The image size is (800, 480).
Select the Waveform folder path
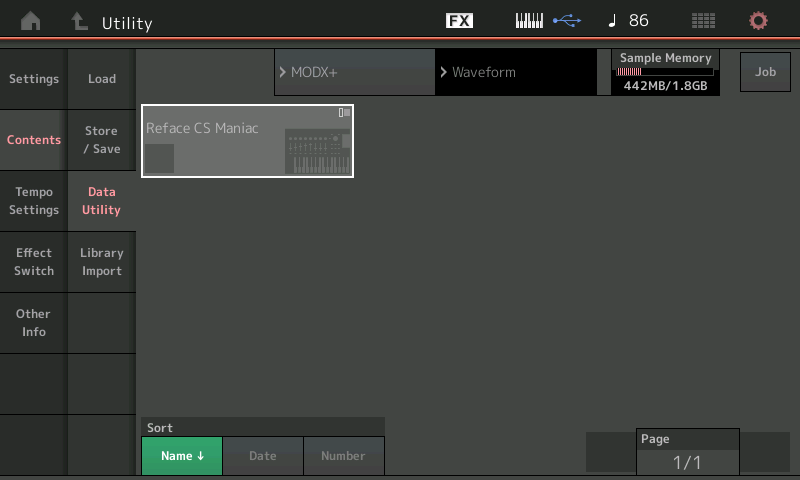(515, 73)
